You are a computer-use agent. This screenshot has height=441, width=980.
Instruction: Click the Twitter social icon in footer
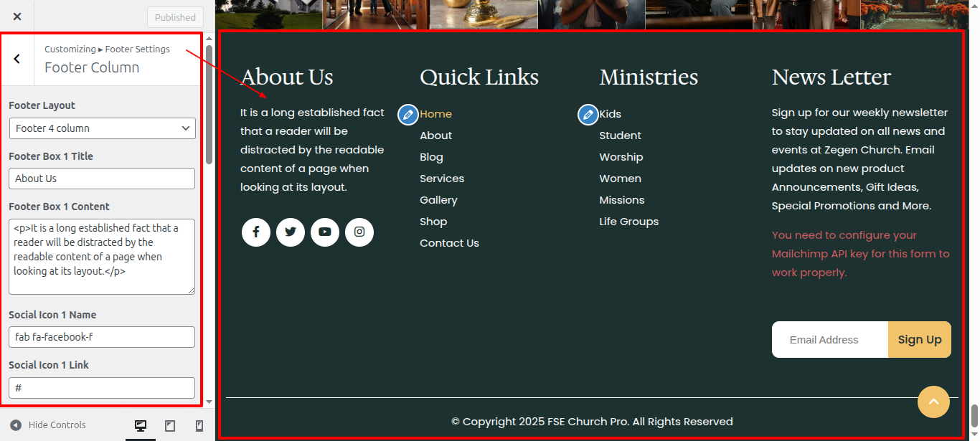pyautogui.click(x=291, y=232)
